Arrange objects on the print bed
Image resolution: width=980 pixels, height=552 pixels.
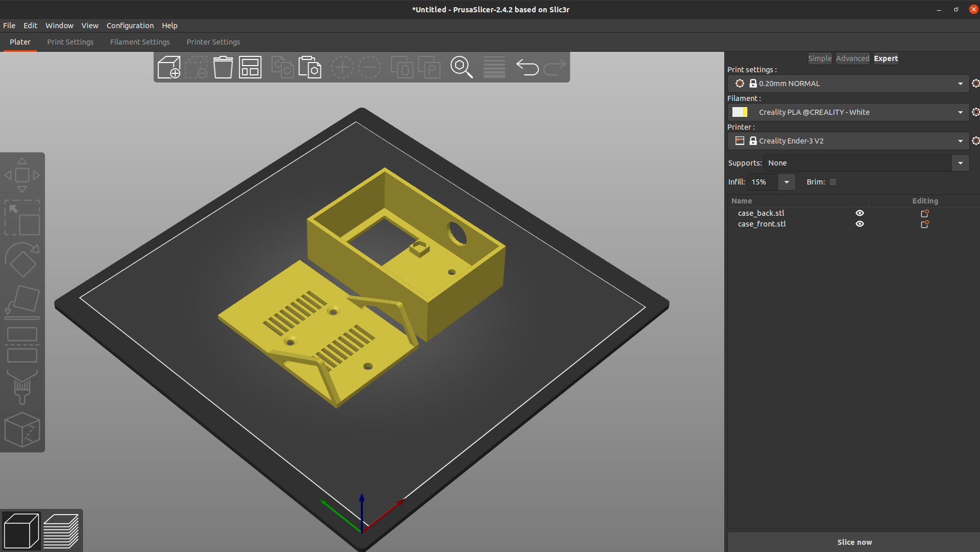click(250, 67)
